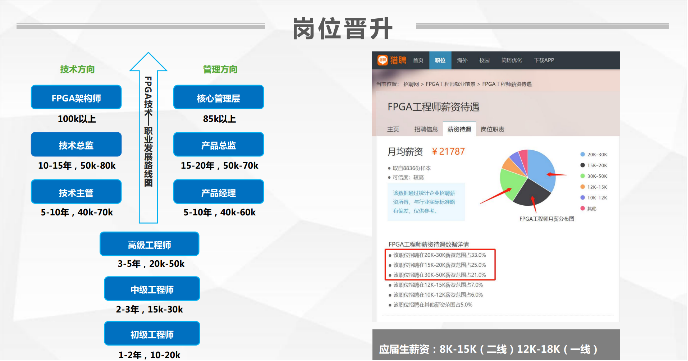
Task: Click the 5-10年，40k-70k text
Action: click(x=77, y=212)
